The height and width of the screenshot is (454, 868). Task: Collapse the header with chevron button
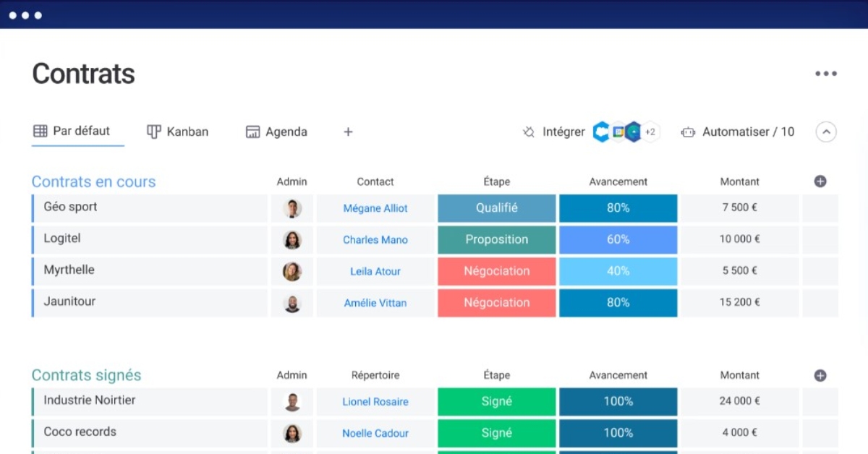[x=826, y=132]
